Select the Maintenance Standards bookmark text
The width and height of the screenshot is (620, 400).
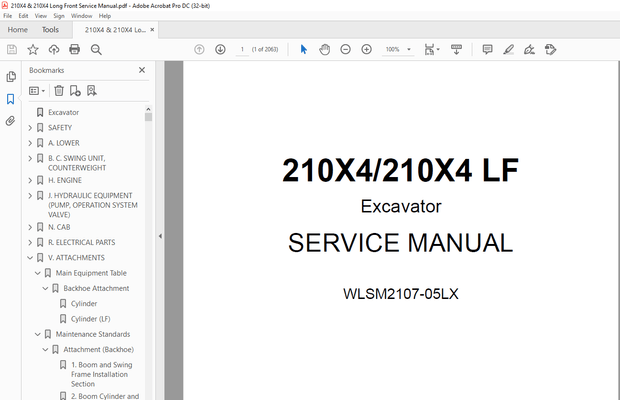pos(93,334)
